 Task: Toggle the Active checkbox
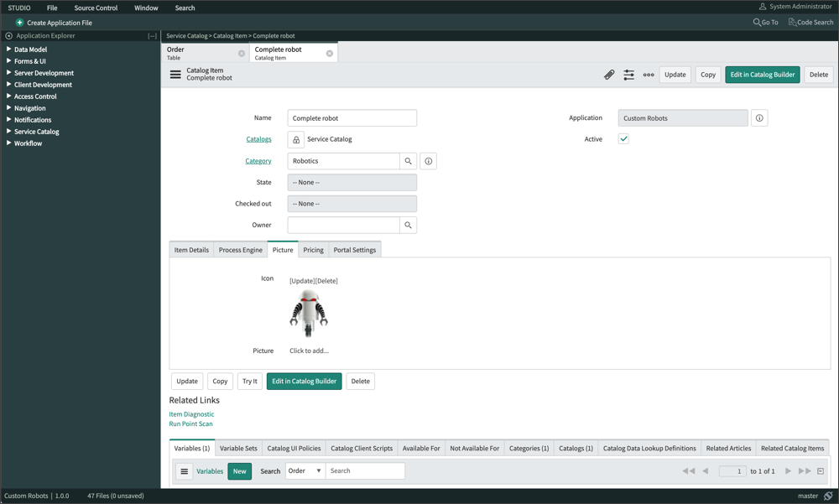click(x=624, y=139)
